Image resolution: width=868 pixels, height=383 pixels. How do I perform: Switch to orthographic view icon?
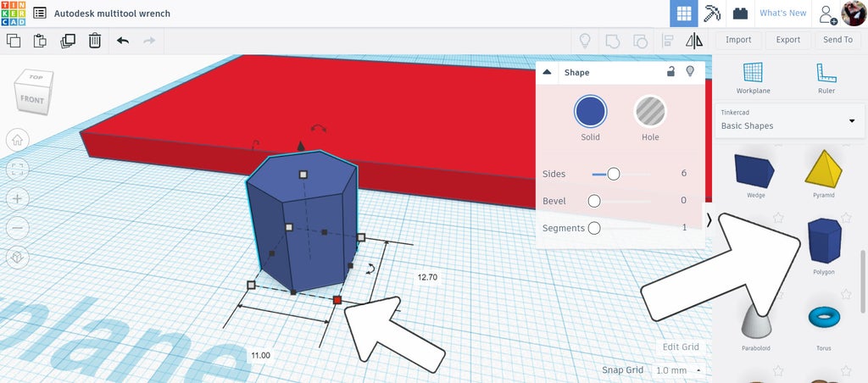pyautogui.click(x=17, y=257)
